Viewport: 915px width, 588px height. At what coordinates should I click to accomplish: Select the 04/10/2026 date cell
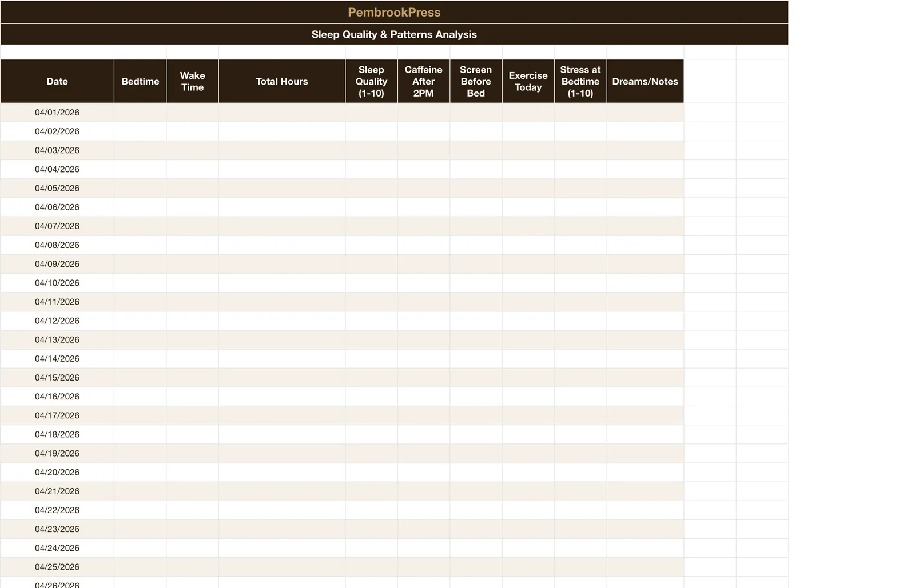(x=57, y=283)
